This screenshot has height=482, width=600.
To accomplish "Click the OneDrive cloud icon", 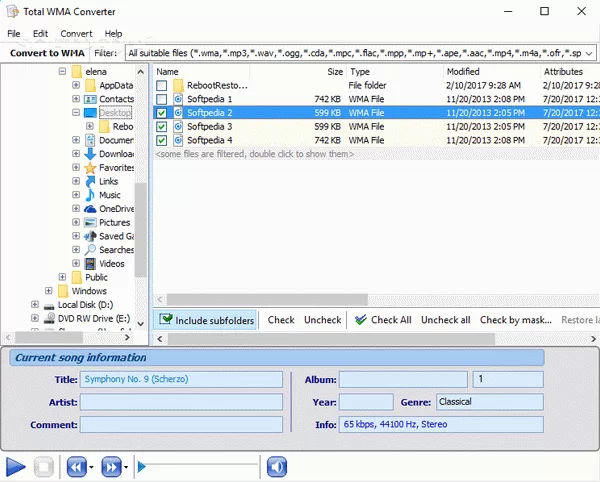I will pos(90,209).
